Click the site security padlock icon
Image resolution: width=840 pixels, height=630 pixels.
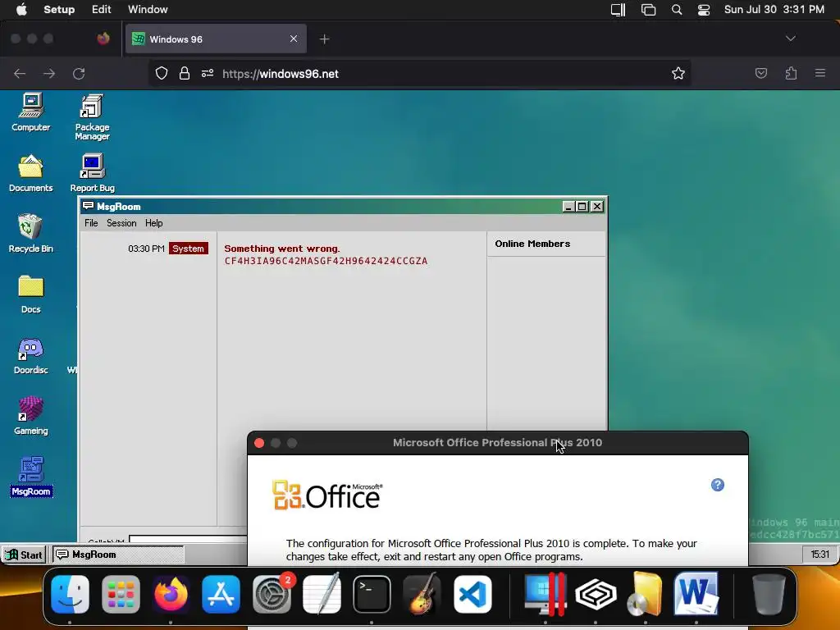pos(185,73)
